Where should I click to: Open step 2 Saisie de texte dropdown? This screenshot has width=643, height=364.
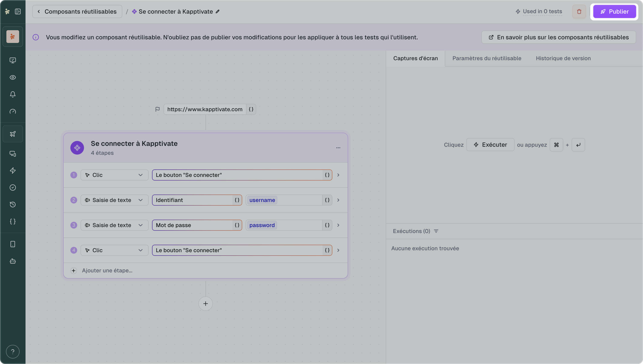[x=114, y=200]
